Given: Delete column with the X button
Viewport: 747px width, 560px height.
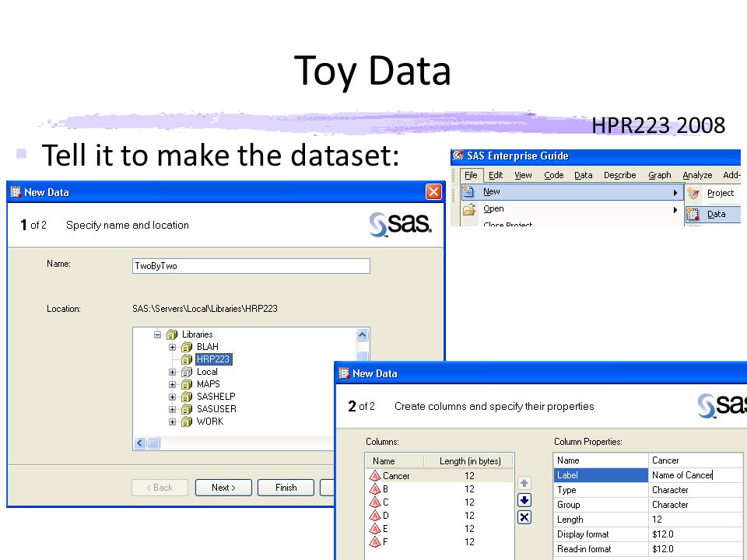Looking at the screenshot, I should (524, 517).
